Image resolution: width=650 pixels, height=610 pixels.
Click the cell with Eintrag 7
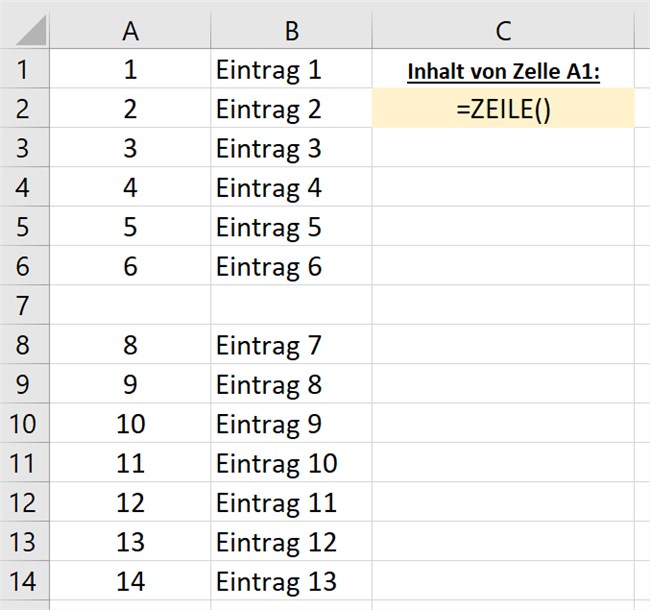pyautogui.click(x=291, y=344)
